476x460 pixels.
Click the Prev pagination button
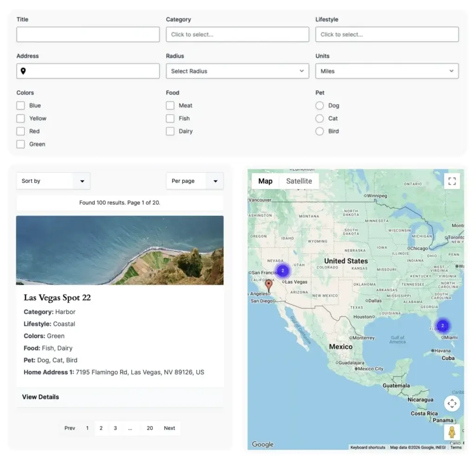tap(70, 428)
